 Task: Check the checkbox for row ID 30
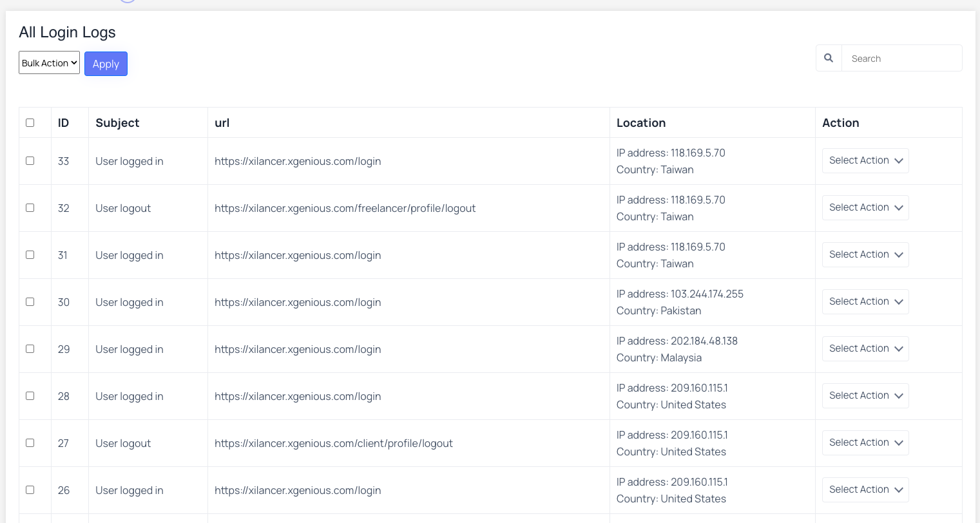pyautogui.click(x=30, y=301)
